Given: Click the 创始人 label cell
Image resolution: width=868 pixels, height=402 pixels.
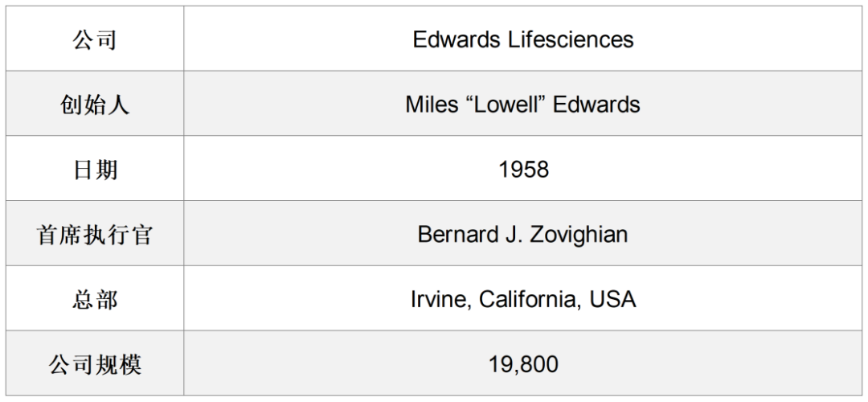Looking at the screenshot, I should [95, 104].
